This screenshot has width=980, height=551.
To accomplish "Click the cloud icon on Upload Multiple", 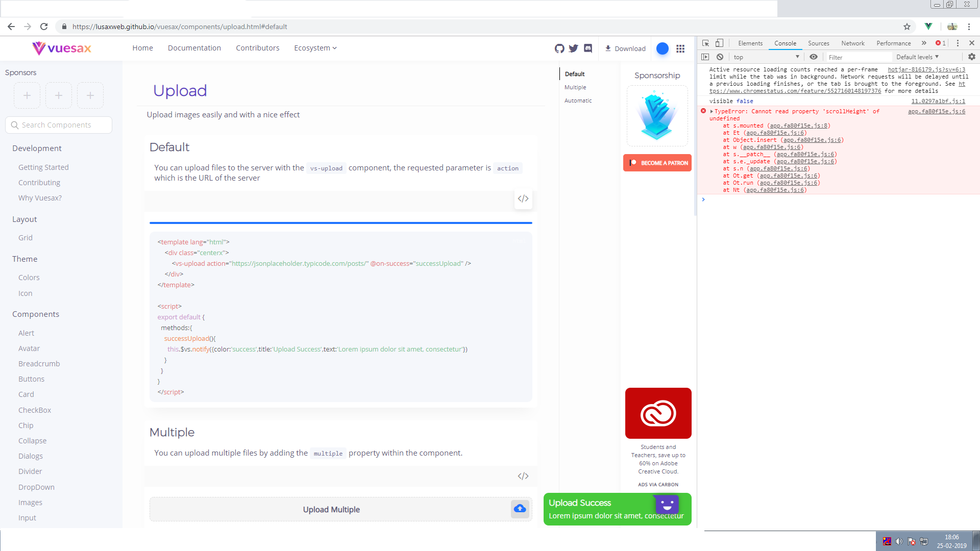I will (520, 509).
